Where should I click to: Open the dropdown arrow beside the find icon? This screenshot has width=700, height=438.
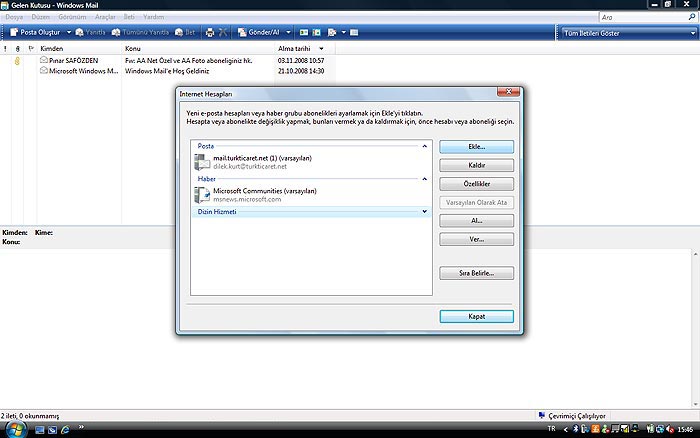pos(343,32)
